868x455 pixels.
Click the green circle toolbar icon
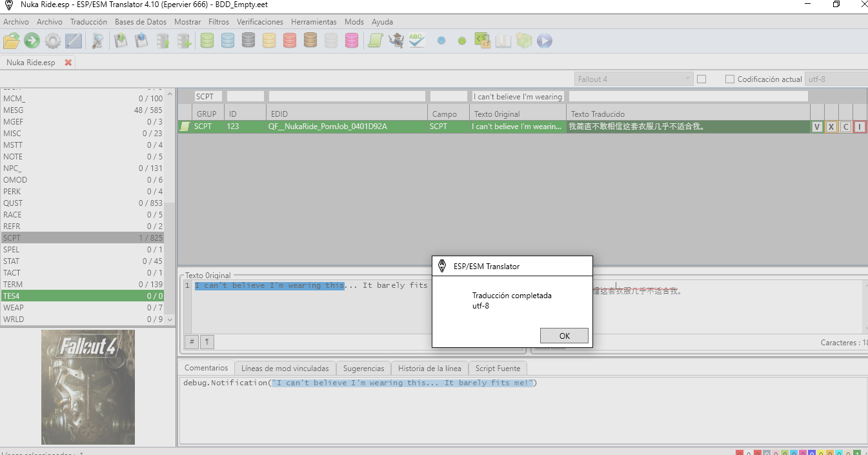click(x=462, y=41)
